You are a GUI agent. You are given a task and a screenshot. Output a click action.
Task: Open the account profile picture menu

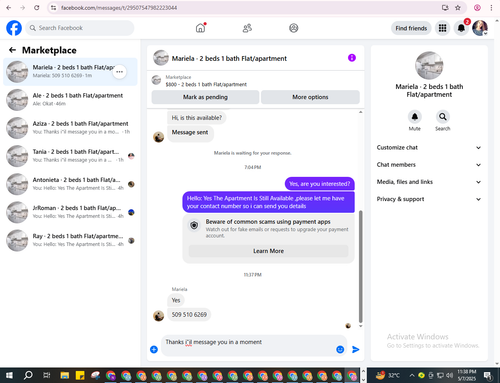(480, 28)
